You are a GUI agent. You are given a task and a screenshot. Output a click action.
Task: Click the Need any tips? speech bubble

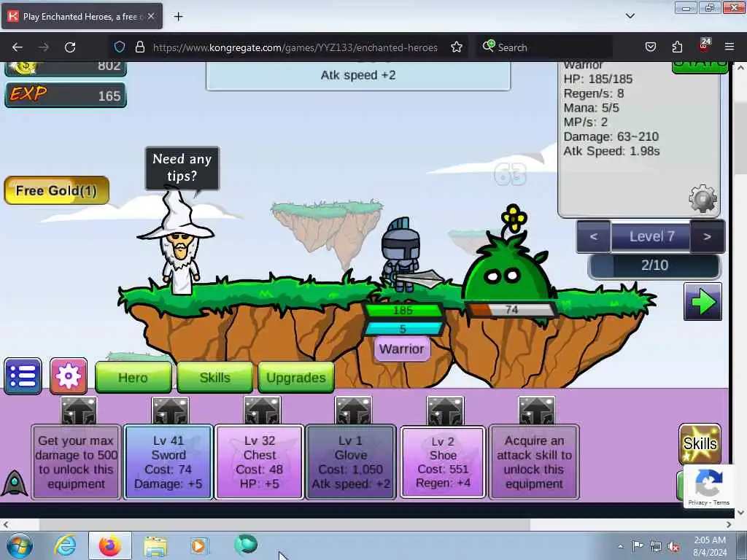(x=182, y=168)
